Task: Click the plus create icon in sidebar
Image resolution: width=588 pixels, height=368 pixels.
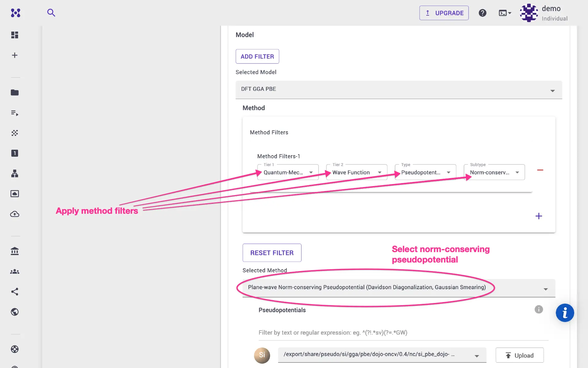Action: point(15,55)
